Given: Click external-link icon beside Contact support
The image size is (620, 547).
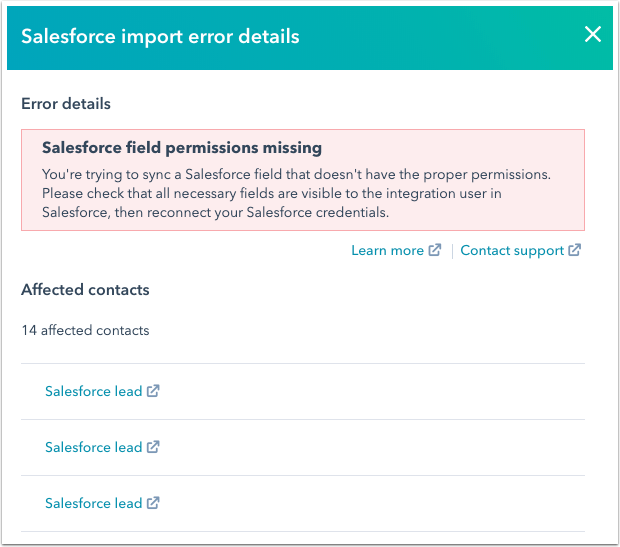Looking at the screenshot, I should (x=575, y=251).
